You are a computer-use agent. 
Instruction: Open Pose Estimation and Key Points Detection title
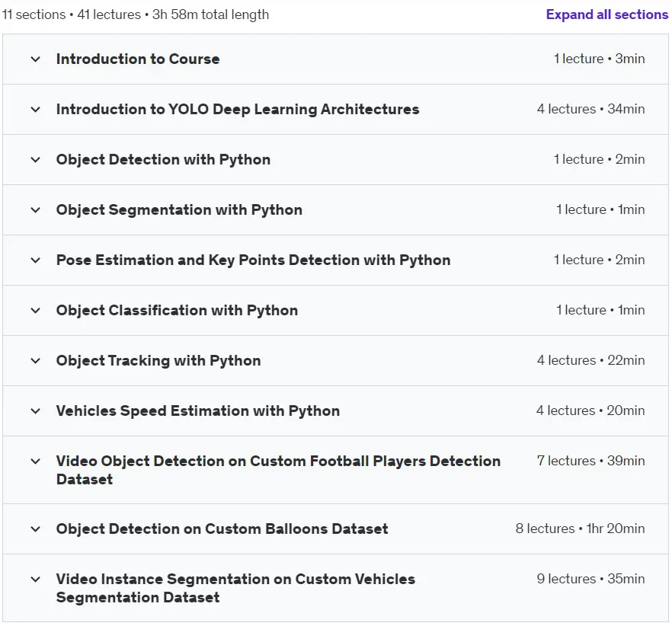tap(253, 260)
